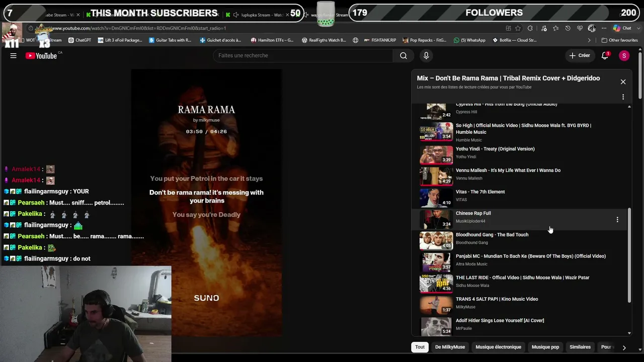Focus the Faites une recherche field
Viewport: 644px width, 362px height.
tap(303, 56)
